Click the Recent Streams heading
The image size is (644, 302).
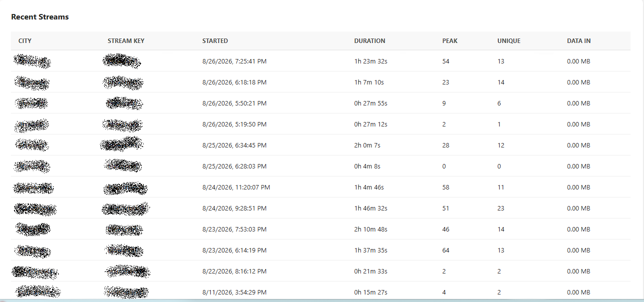point(40,17)
